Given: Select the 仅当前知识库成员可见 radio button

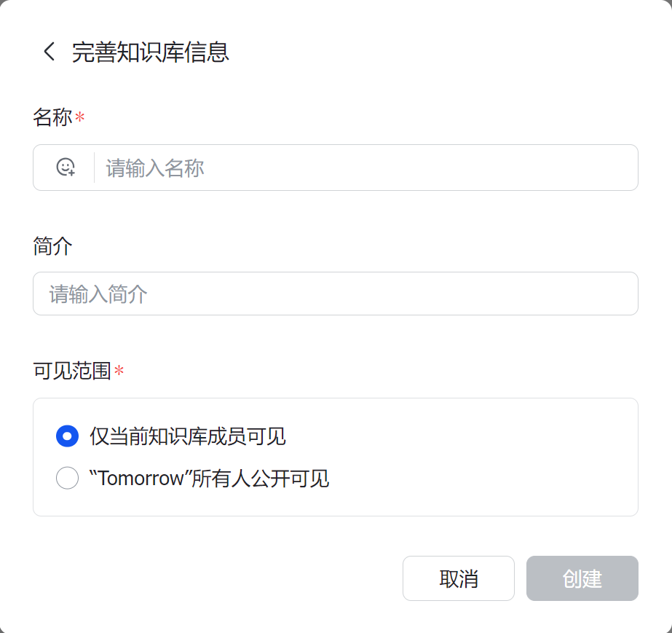Looking at the screenshot, I should (x=67, y=436).
